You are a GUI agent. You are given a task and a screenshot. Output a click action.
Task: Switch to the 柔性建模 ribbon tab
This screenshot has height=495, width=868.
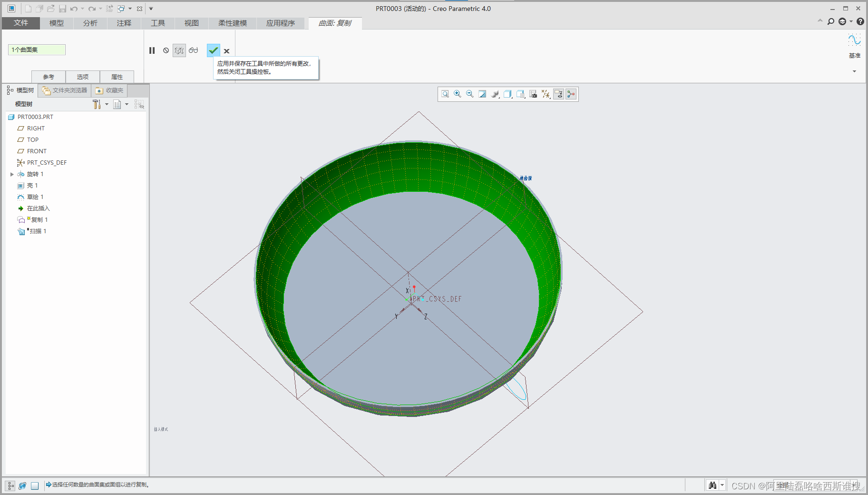point(233,23)
